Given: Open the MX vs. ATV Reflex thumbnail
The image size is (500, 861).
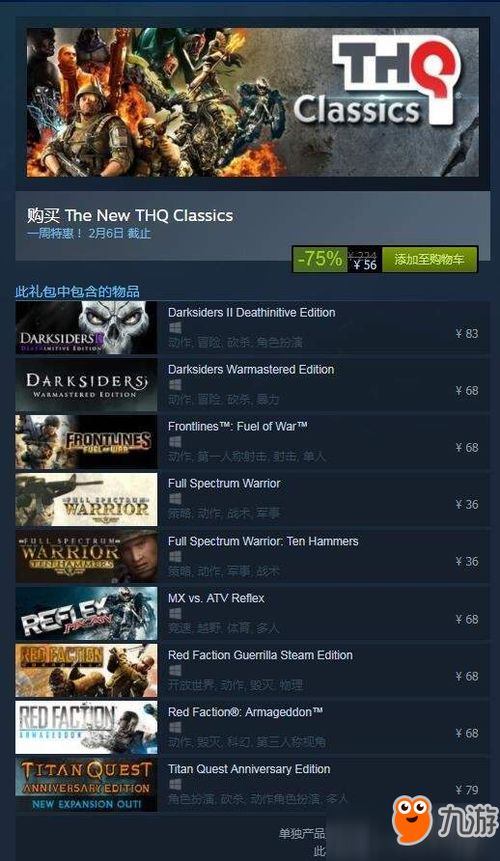Looking at the screenshot, I should [86, 613].
